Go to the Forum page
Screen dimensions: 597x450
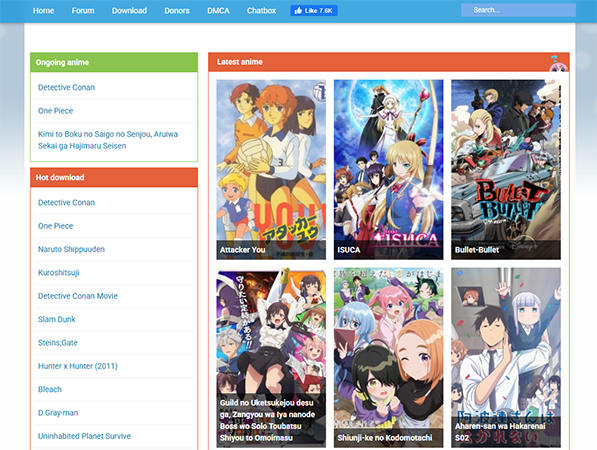coord(83,11)
